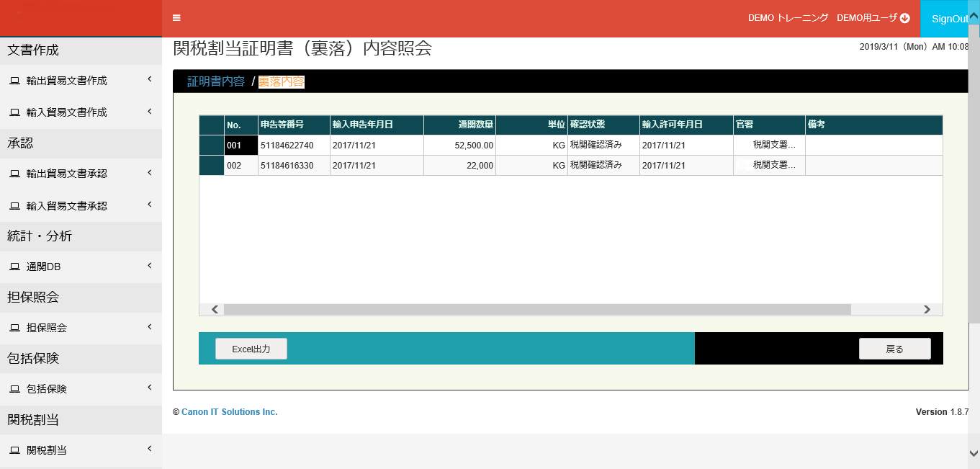Open the Canon IT Solutions Inc. link
The width and height of the screenshot is (980, 469).
point(229,412)
